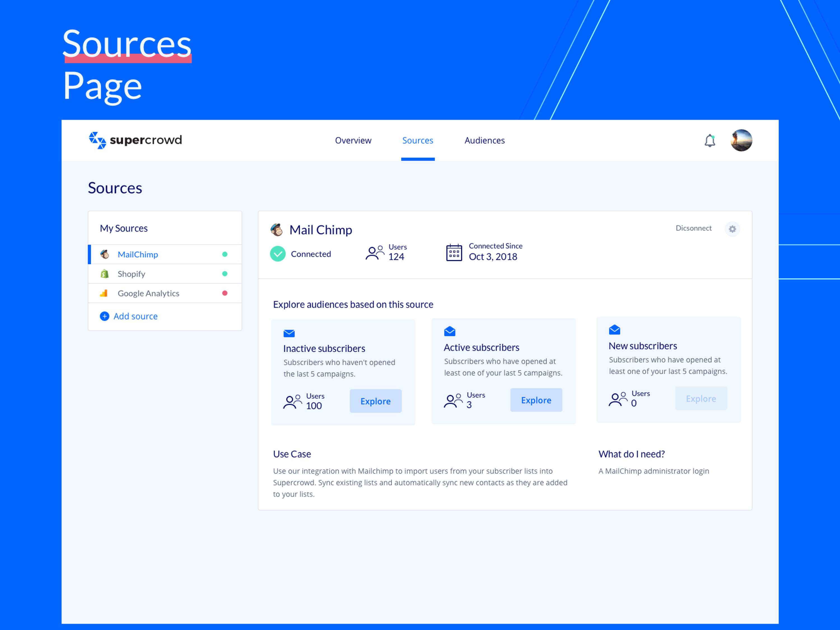Image resolution: width=840 pixels, height=630 pixels.
Task: Click the Active subscribers open-envelope icon
Action: pyautogui.click(x=450, y=332)
